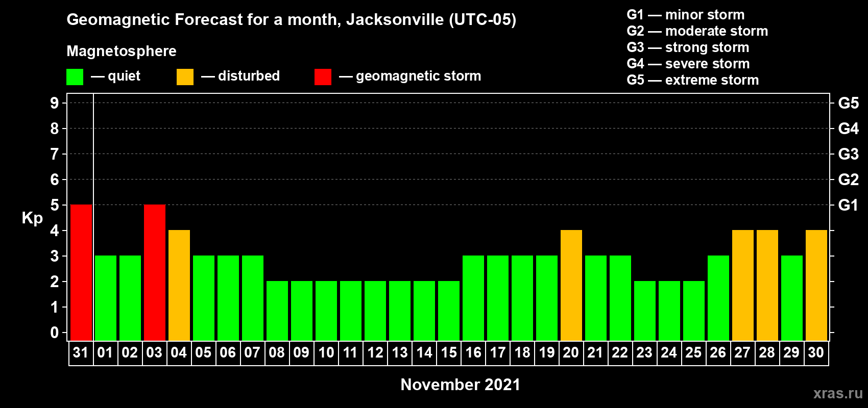
Task: Select the green bar for day 01
Action: point(106,298)
